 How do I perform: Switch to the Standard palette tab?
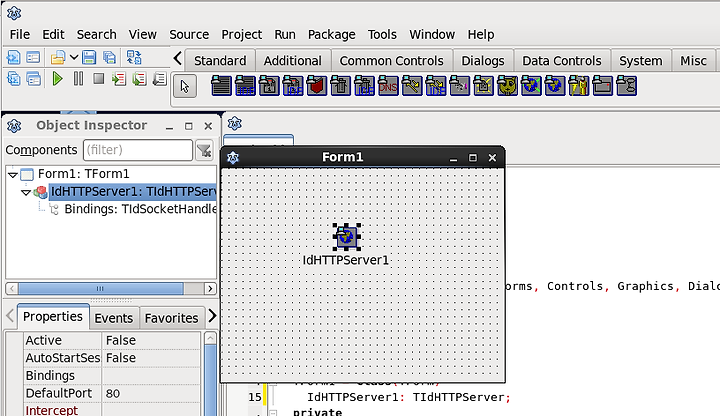pos(220,61)
